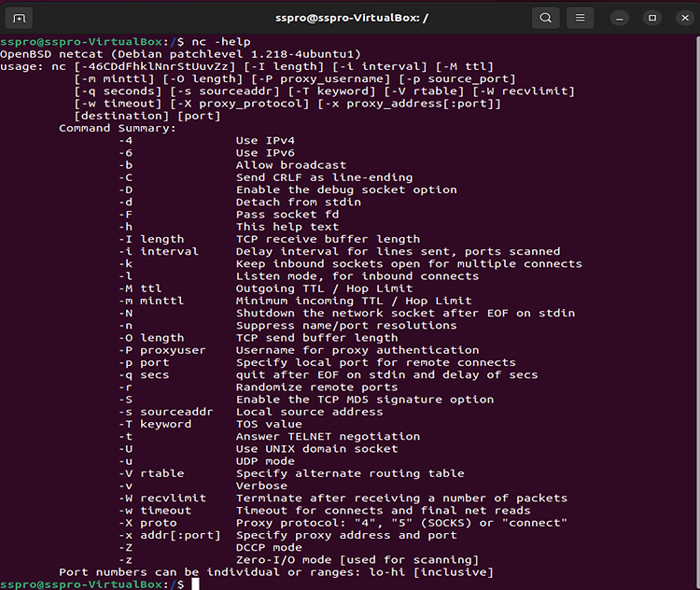Click 'Zero-I/O mode [used for scanning]'
Viewport: 700px width, 590px height.
pyautogui.click(x=357, y=559)
